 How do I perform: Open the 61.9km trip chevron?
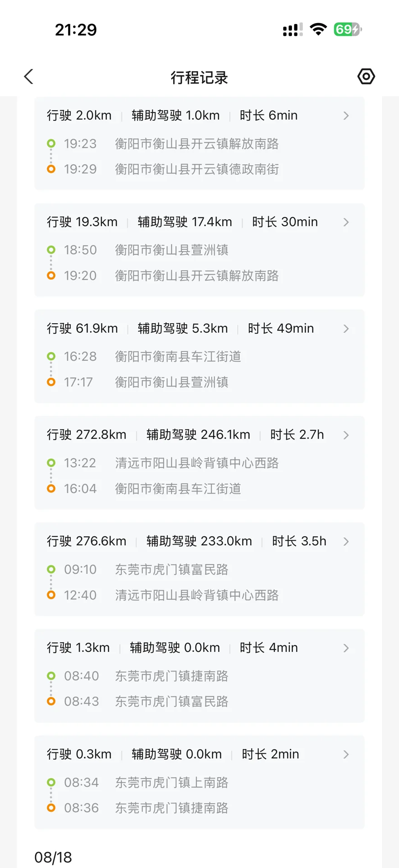346,329
